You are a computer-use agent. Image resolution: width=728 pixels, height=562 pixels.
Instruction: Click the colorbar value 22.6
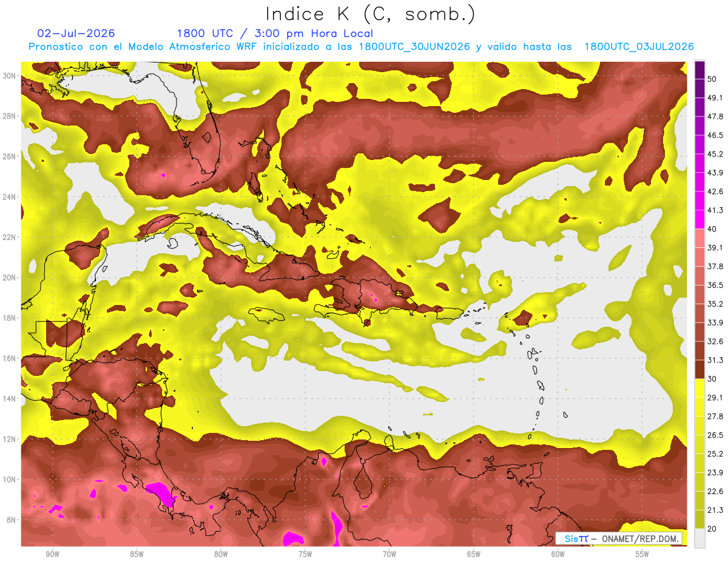[715, 492]
